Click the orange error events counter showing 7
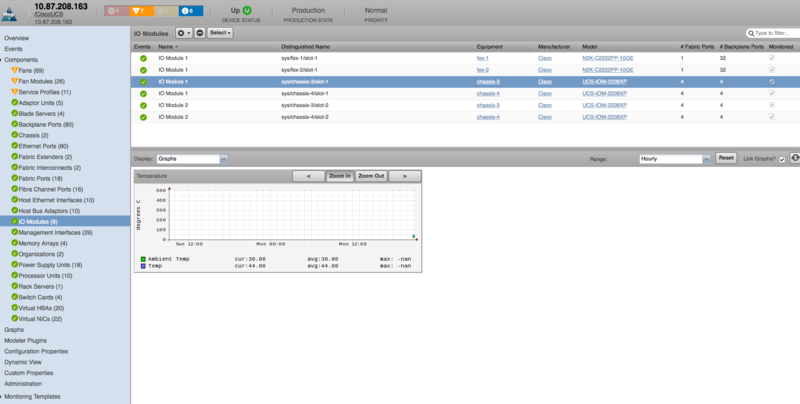 pyautogui.click(x=141, y=11)
